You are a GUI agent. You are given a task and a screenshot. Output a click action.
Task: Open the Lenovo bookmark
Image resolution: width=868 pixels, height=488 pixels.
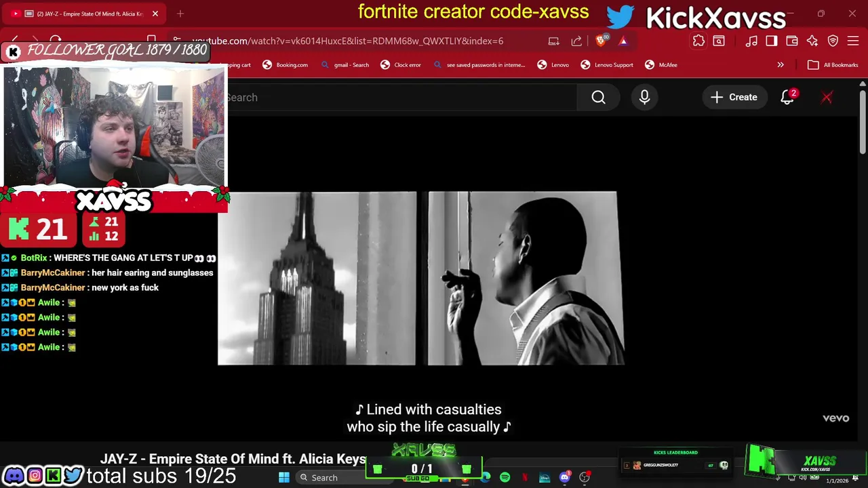tap(553, 65)
